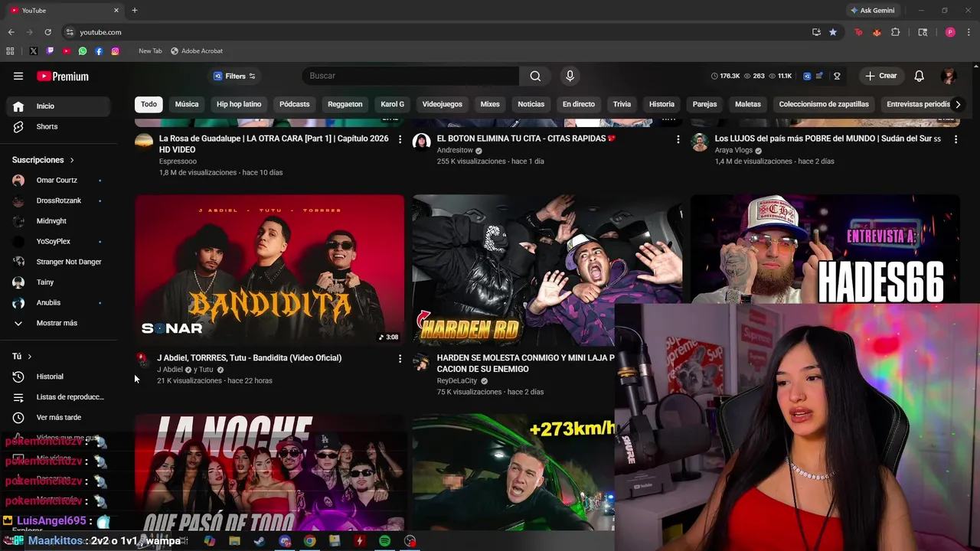Click the Buscar search field
This screenshot has width=980, height=551.
coord(410,76)
